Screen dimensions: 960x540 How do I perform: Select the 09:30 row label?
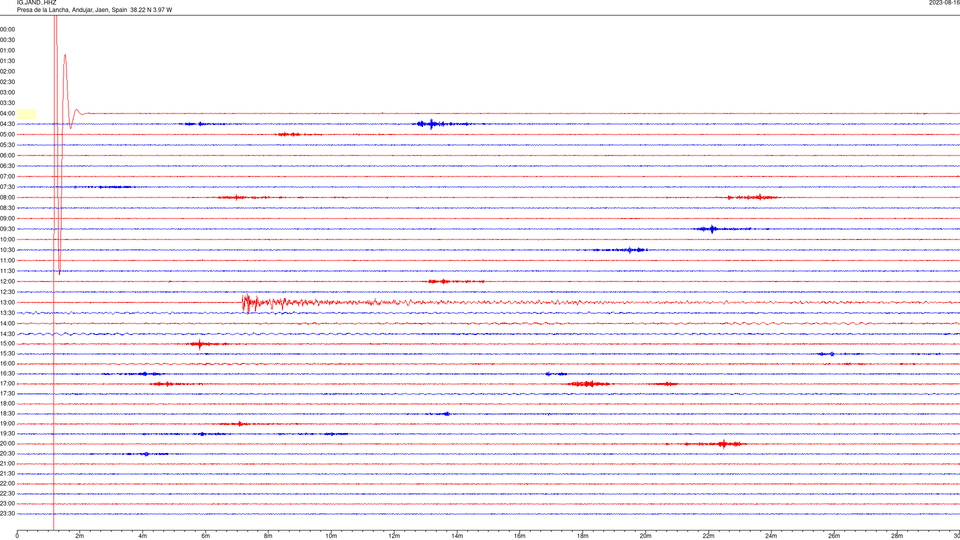7,229
